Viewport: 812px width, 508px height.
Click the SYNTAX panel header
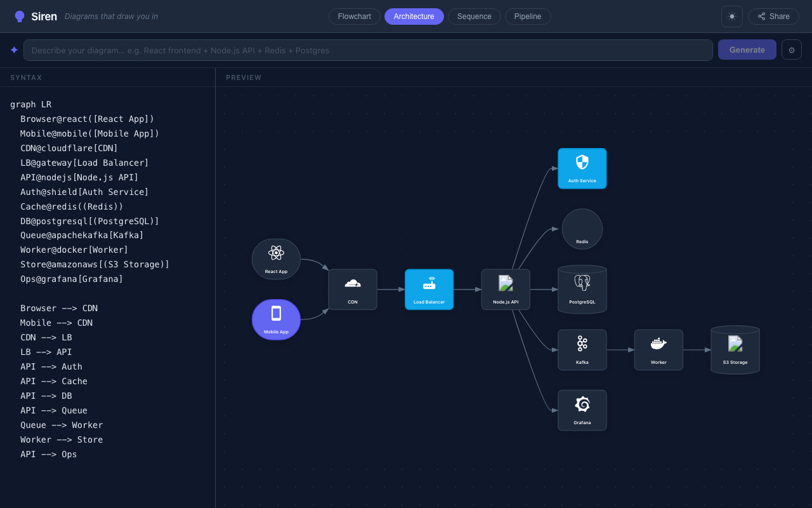click(26, 77)
